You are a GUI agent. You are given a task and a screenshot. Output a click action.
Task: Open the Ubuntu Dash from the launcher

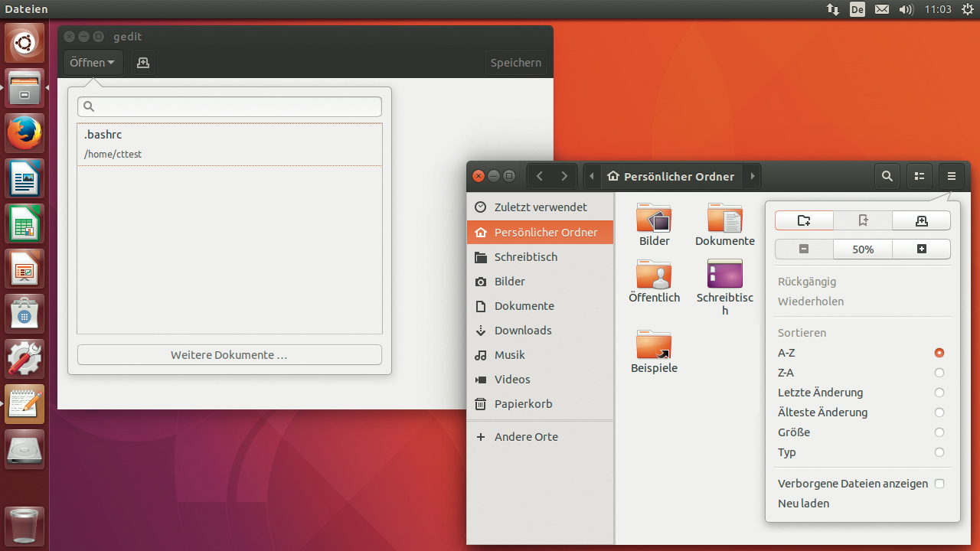(x=25, y=44)
